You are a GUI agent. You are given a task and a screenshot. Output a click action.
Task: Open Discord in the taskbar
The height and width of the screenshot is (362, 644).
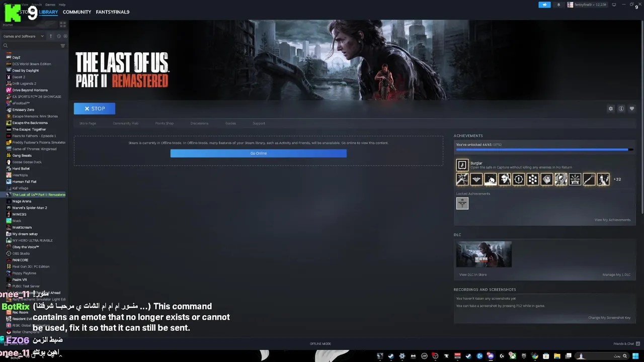click(491, 356)
